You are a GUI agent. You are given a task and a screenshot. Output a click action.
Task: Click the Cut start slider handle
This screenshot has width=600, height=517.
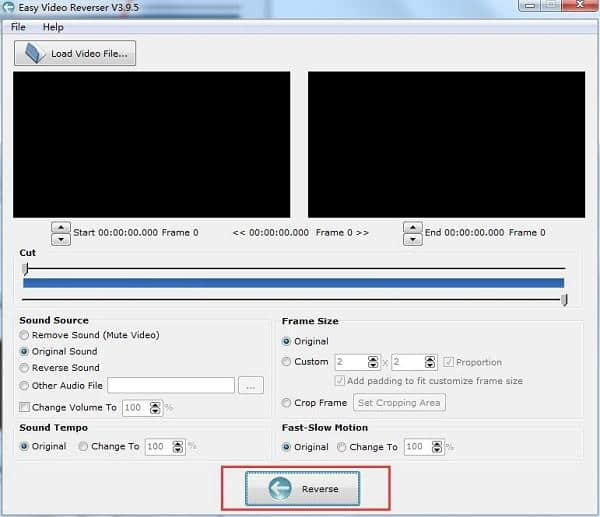(25, 269)
